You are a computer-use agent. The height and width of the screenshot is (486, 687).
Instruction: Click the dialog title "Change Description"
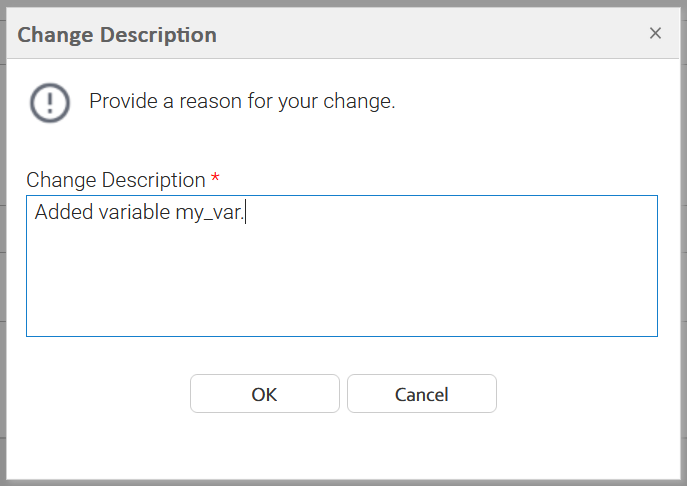(x=117, y=34)
